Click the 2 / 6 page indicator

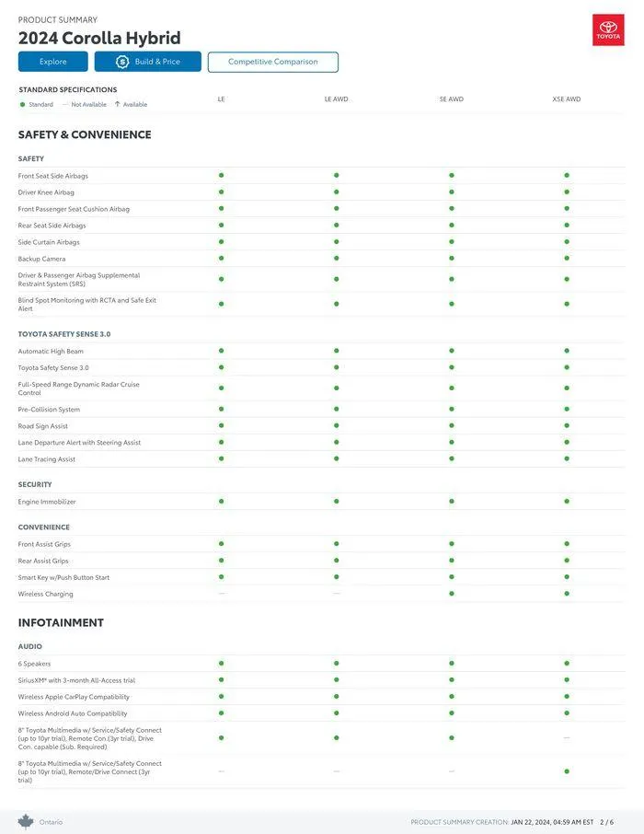coord(607,822)
